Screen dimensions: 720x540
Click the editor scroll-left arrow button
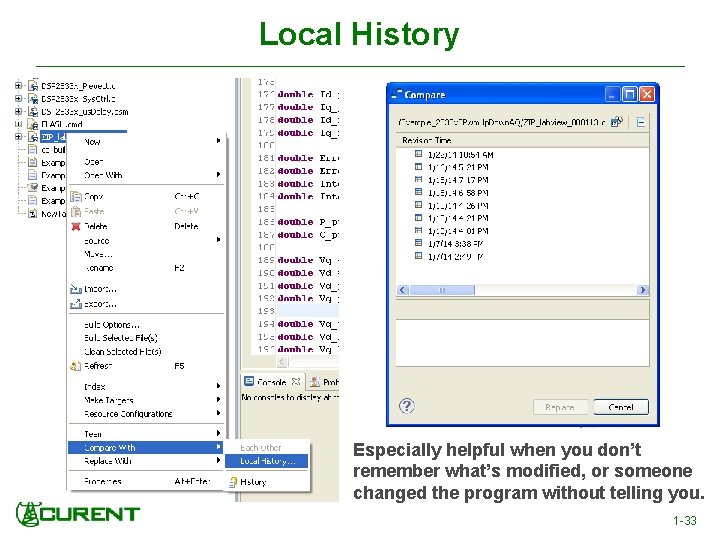(282, 362)
